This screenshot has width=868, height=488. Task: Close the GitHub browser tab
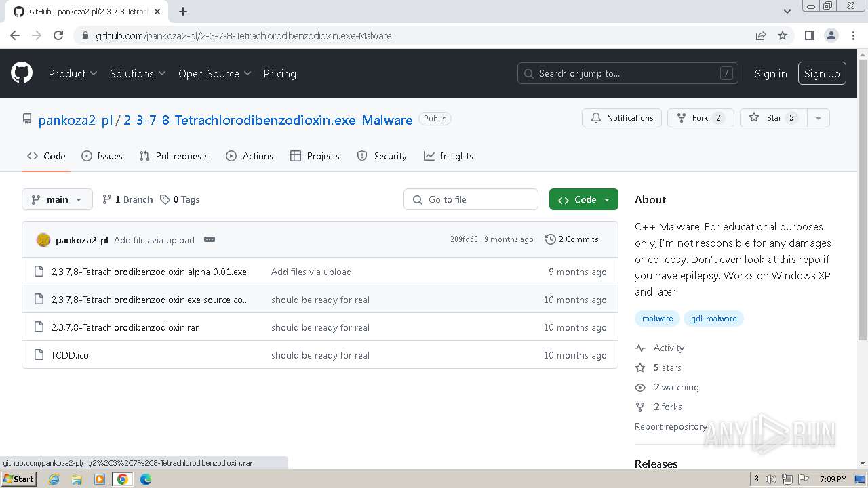coord(157,12)
